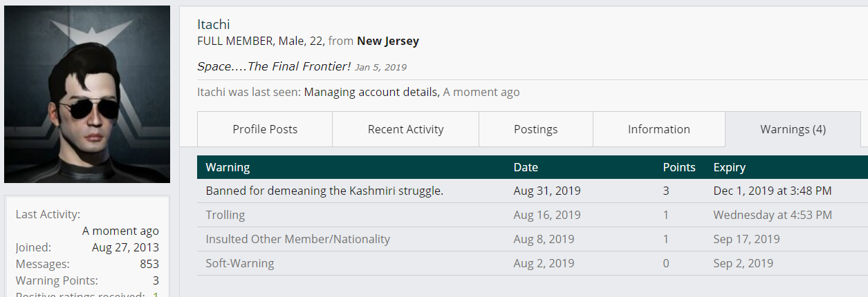Click the New Jersey location link

388,41
